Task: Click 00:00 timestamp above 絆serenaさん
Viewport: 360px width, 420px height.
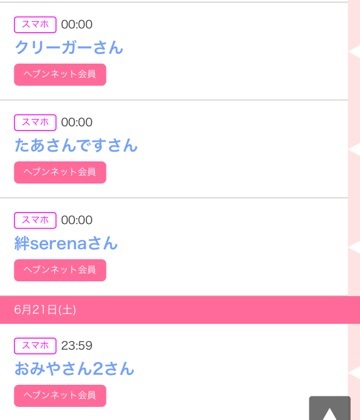Action: [77, 220]
